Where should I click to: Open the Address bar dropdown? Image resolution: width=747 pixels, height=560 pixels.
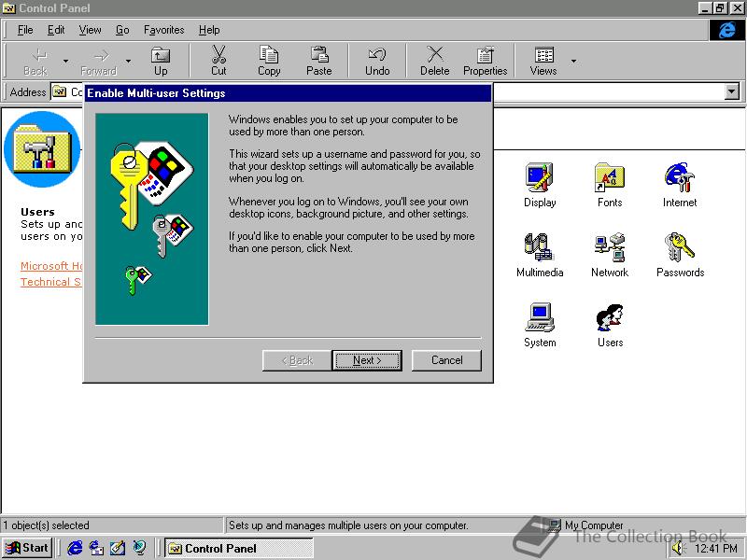tap(732, 91)
